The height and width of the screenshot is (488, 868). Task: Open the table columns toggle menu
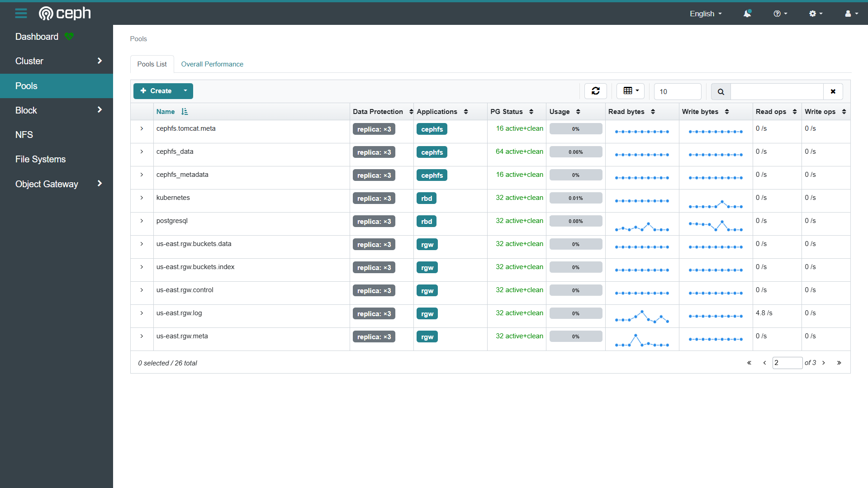point(631,91)
